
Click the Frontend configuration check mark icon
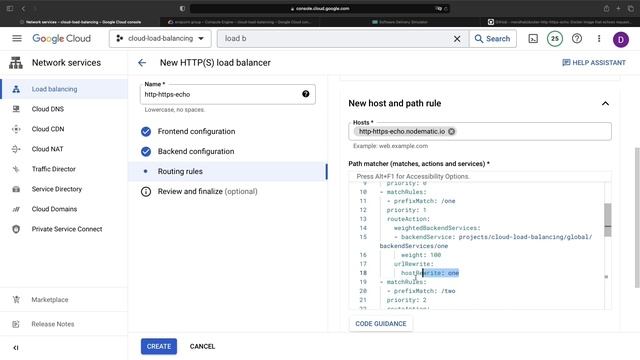point(146,131)
